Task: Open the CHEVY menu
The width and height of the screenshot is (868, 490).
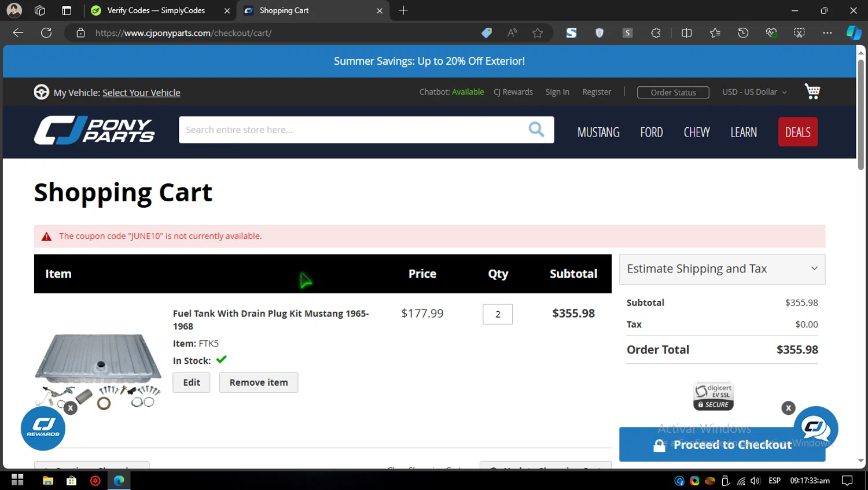Action: point(697,132)
